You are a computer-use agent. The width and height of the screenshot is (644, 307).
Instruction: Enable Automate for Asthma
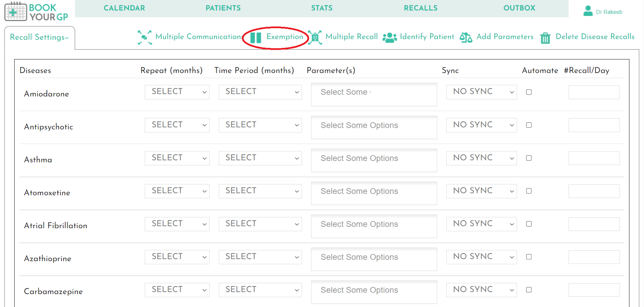click(529, 158)
